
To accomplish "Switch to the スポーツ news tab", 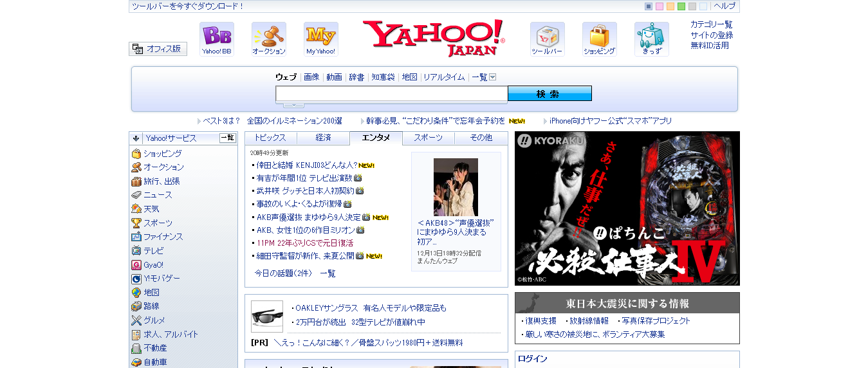I will [429, 138].
